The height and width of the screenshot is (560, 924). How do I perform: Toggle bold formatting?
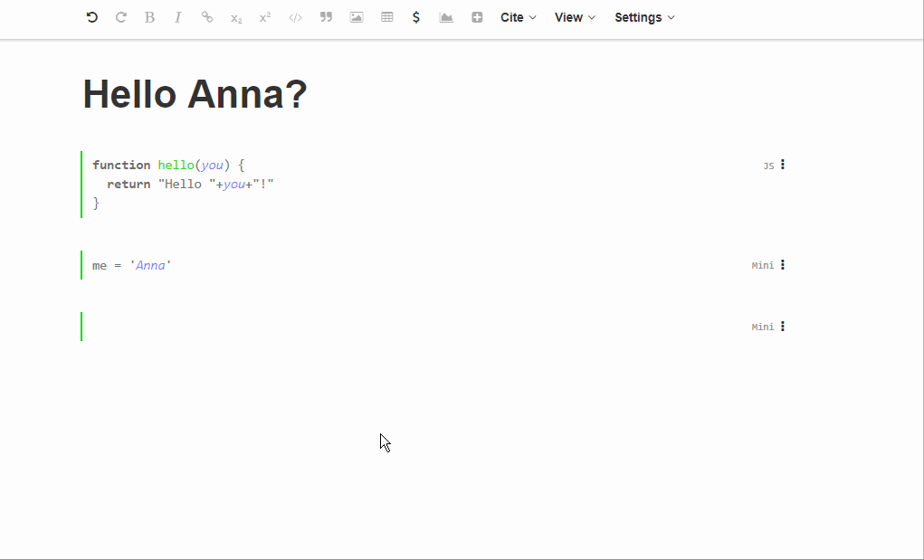tap(149, 17)
